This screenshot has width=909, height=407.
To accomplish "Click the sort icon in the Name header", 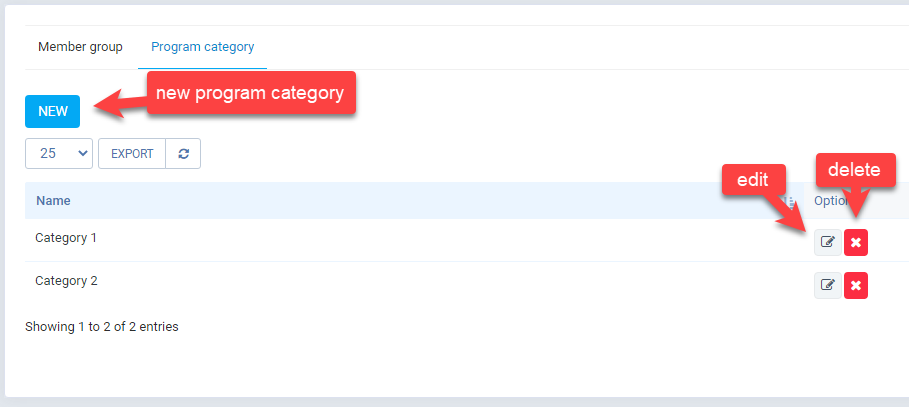I will point(792,201).
